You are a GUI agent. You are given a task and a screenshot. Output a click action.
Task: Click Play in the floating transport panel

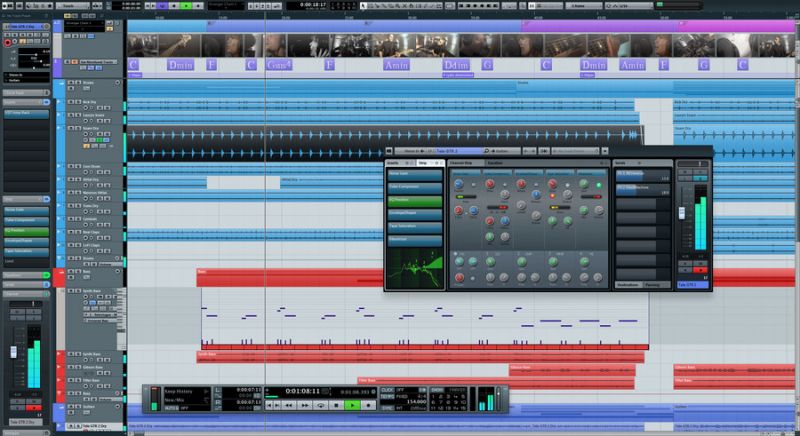tap(352, 405)
